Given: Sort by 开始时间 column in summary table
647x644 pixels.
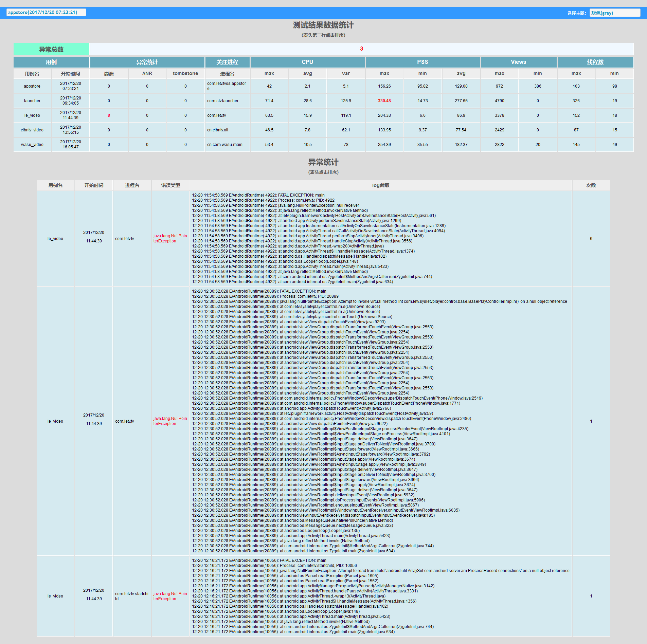Looking at the screenshot, I should pos(70,74).
